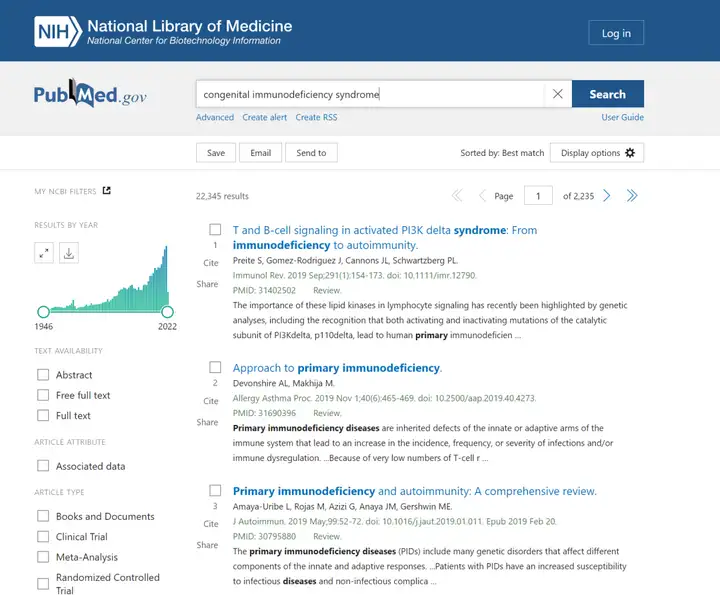Download the results by year data
This screenshot has width=720, height=595.
click(69, 253)
